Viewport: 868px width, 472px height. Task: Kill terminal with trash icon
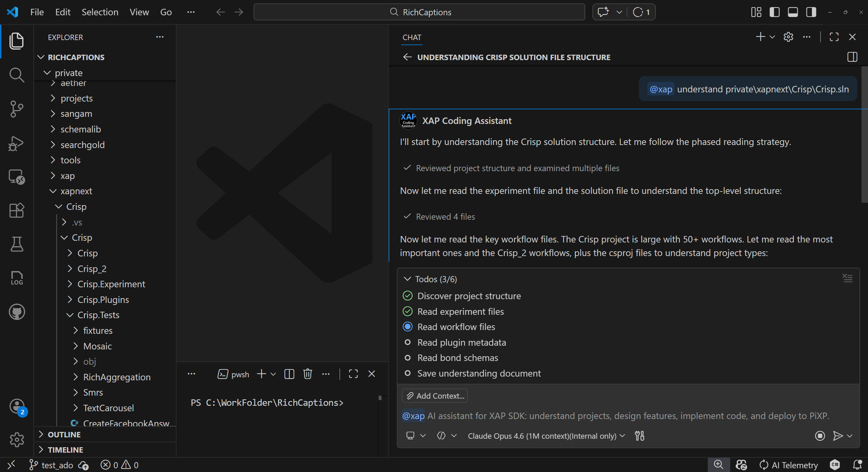[307, 374]
